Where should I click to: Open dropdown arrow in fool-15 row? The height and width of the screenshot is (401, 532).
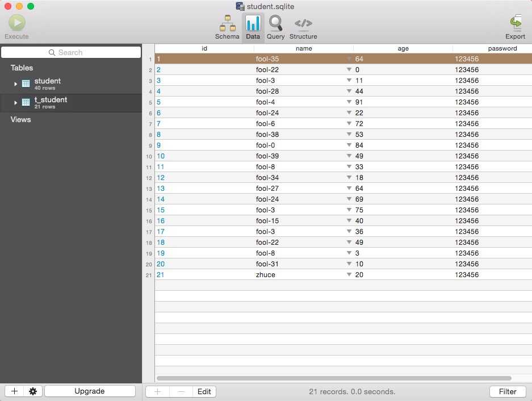pos(349,221)
